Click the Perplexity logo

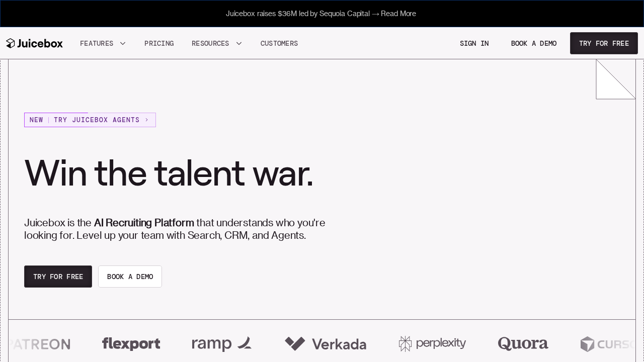(432, 344)
